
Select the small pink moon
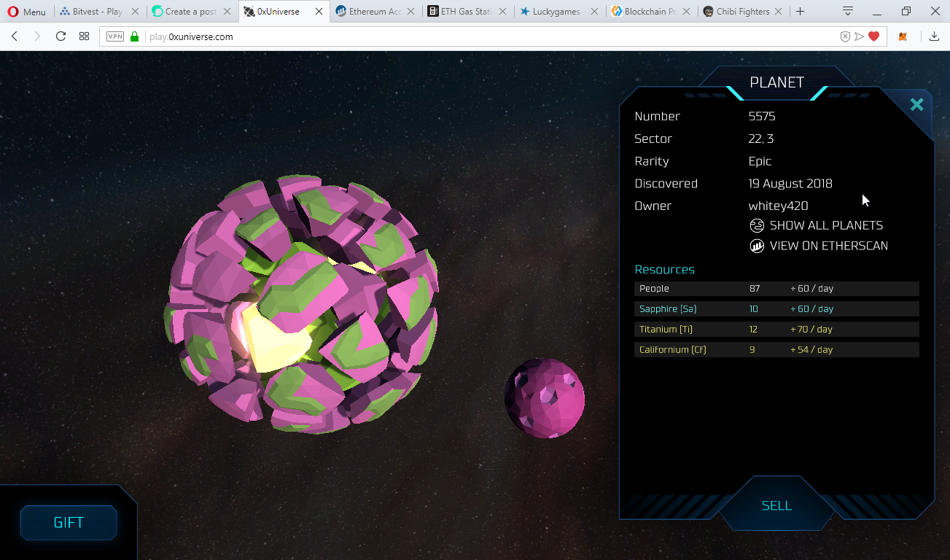coord(545,398)
